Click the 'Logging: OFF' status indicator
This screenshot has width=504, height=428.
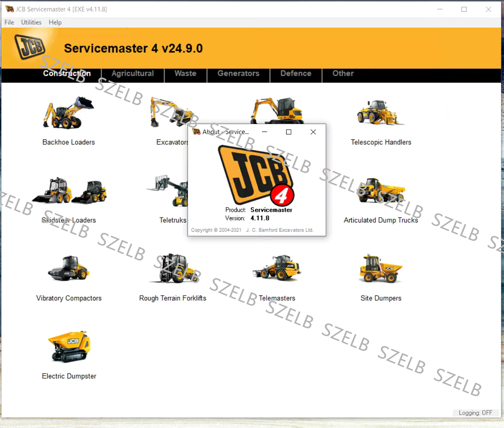pyautogui.click(x=475, y=413)
